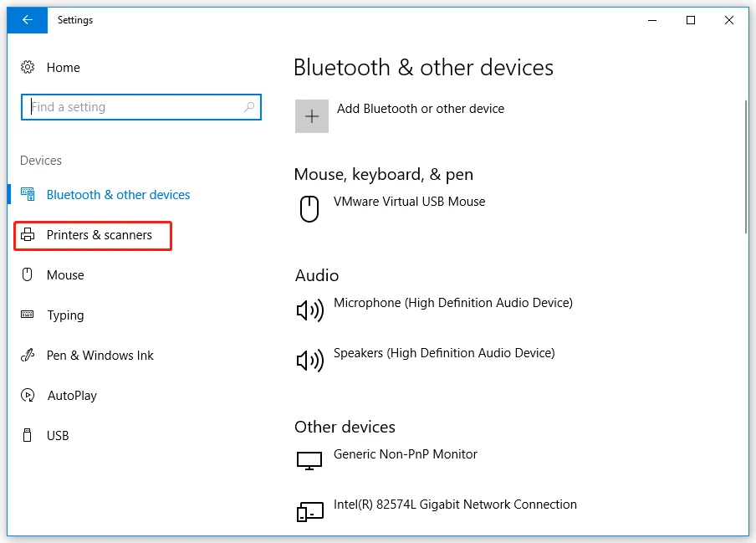The width and height of the screenshot is (756, 543).
Task: Click the search magnifier in the search box
Action: tap(248, 107)
